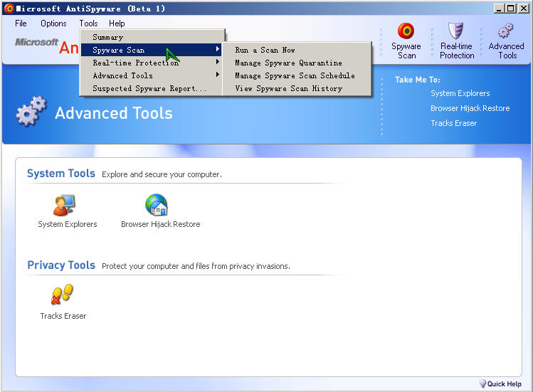Choose Run a Scan Now
This screenshot has height=392, width=533.
[x=297, y=50]
